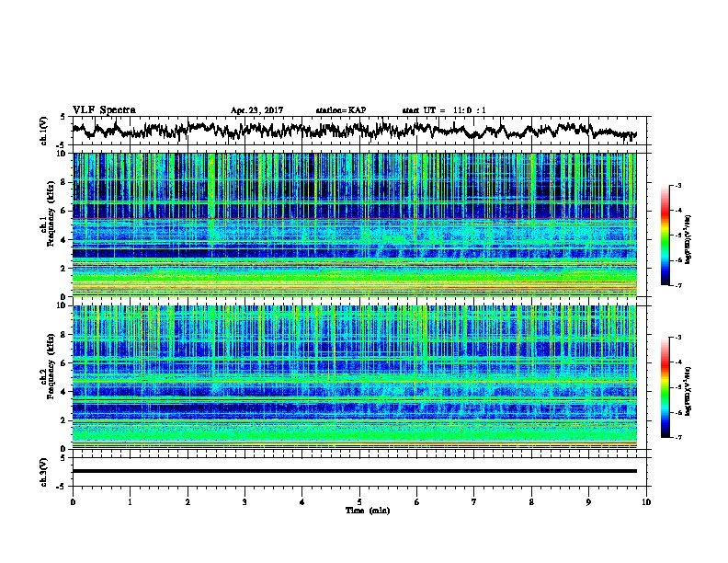Click the log(PSD) units label beside the ch.2 color bar
This screenshot has width=728, height=563.
pyautogui.click(x=688, y=391)
